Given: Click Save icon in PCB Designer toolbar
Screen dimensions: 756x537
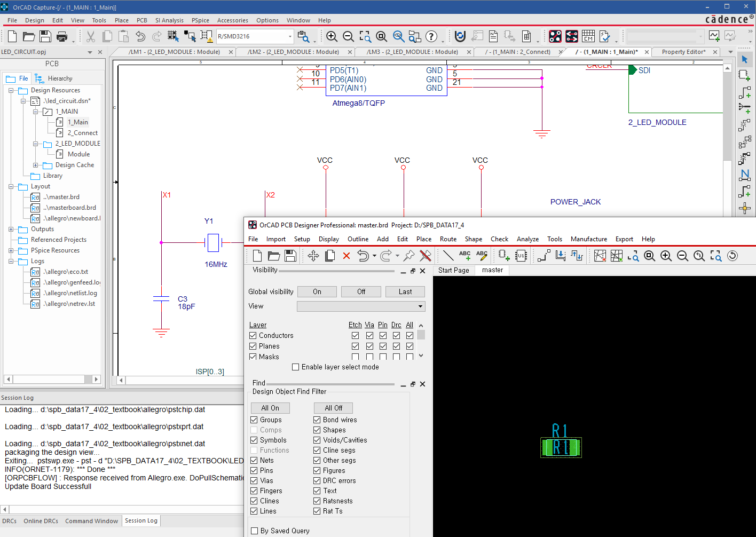Looking at the screenshot, I should click(x=290, y=256).
